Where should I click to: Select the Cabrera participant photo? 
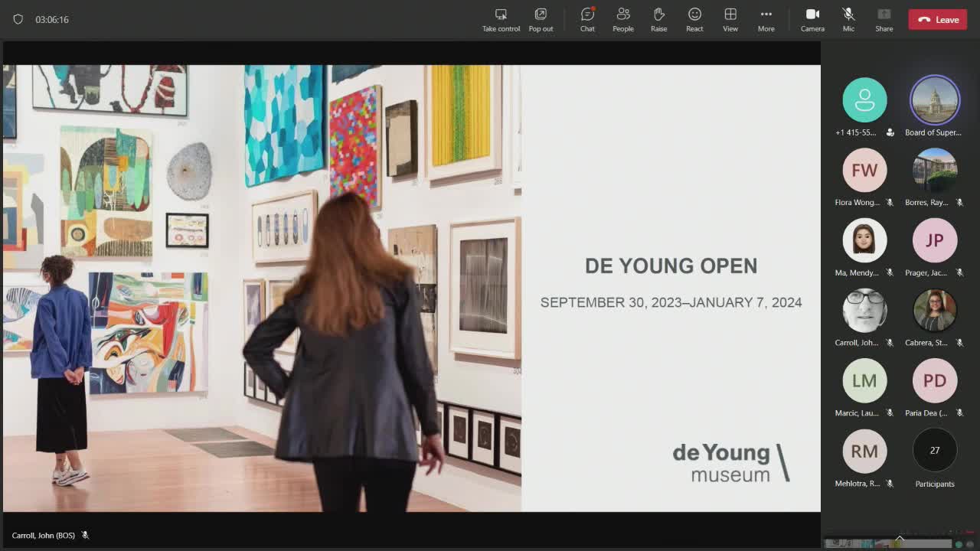(x=935, y=310)
